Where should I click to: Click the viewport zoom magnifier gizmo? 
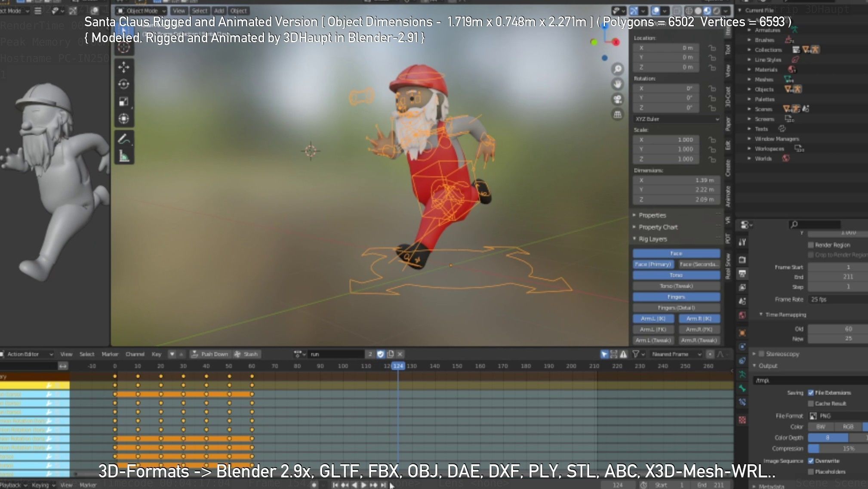pos(618,69)
